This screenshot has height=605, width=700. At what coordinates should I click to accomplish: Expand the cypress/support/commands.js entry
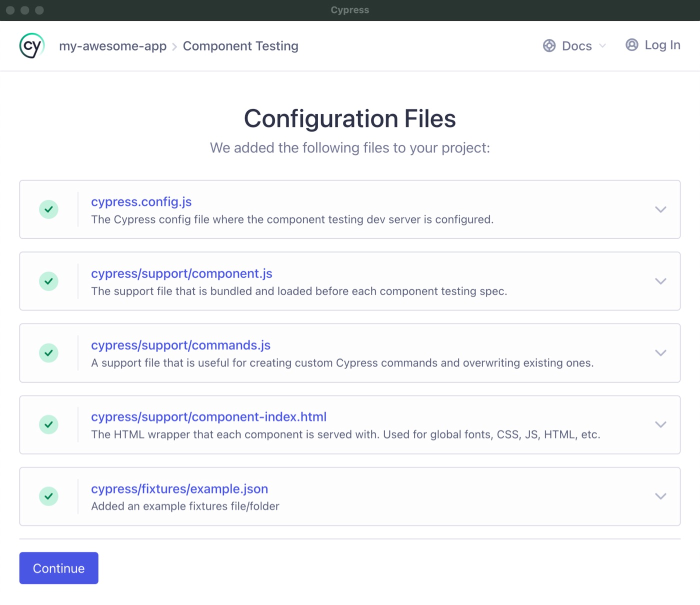point(661,353)
